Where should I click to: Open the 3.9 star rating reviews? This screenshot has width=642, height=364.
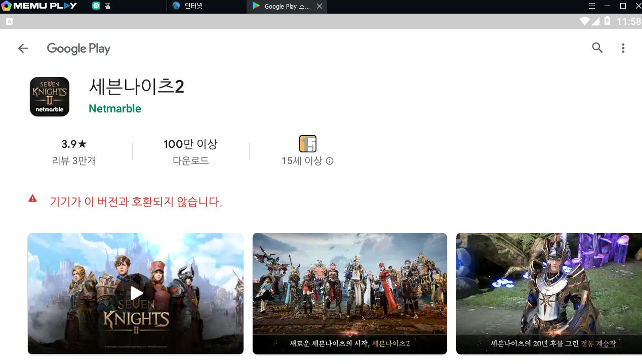[x=74, y=144]
